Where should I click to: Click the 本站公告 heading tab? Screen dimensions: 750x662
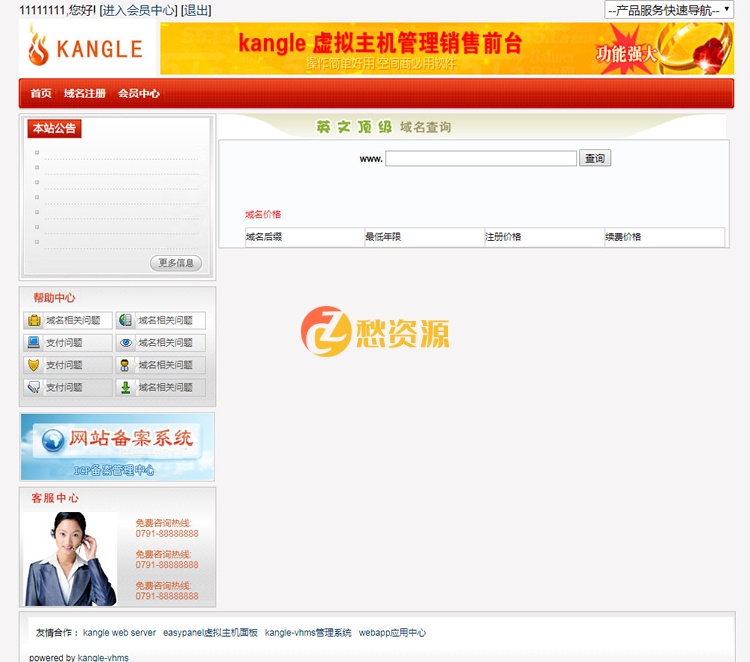click(55, 128)
